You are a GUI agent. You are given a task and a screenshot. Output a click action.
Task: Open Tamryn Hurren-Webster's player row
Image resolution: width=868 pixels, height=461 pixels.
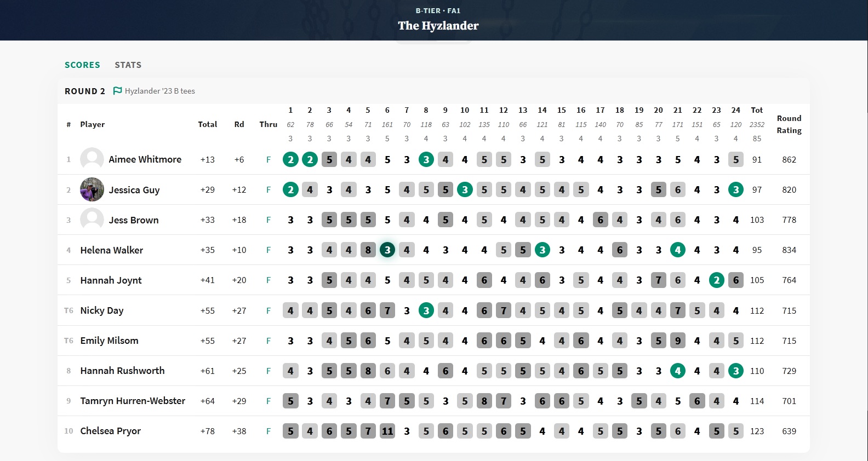(x=133, y=401)
